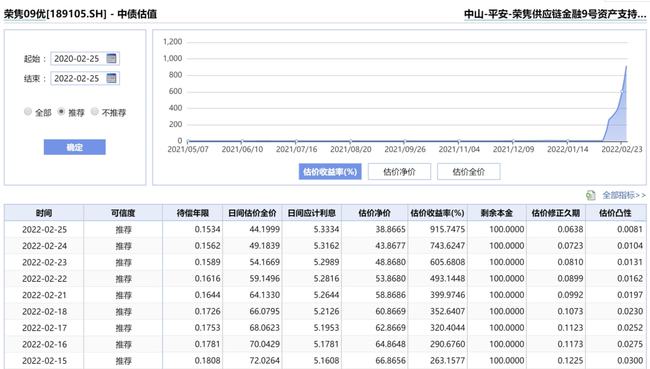Screen dimensions: 650x369
Task: Select the 估价收益率(%) chart tab
Action: pos(330,172)
